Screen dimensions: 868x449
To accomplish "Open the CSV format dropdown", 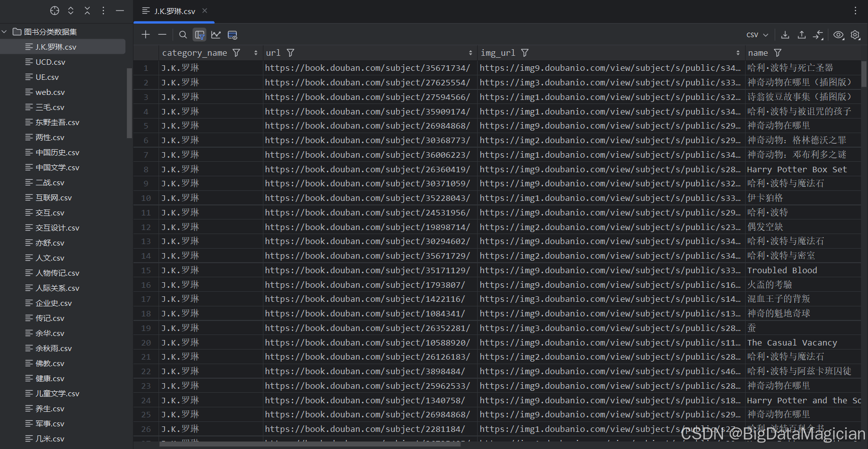I will point(757,35).
